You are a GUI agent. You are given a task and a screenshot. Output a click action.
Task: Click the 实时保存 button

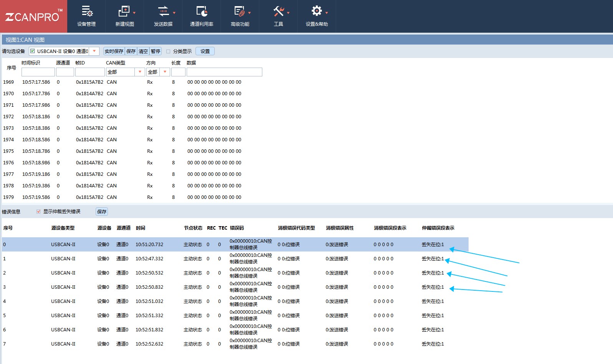tap(114, 51)
